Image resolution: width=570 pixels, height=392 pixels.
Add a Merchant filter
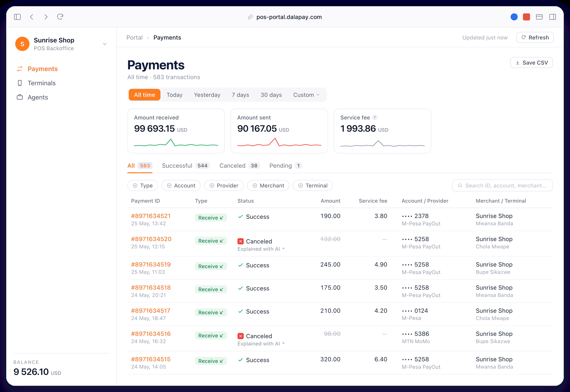(268, 185)
